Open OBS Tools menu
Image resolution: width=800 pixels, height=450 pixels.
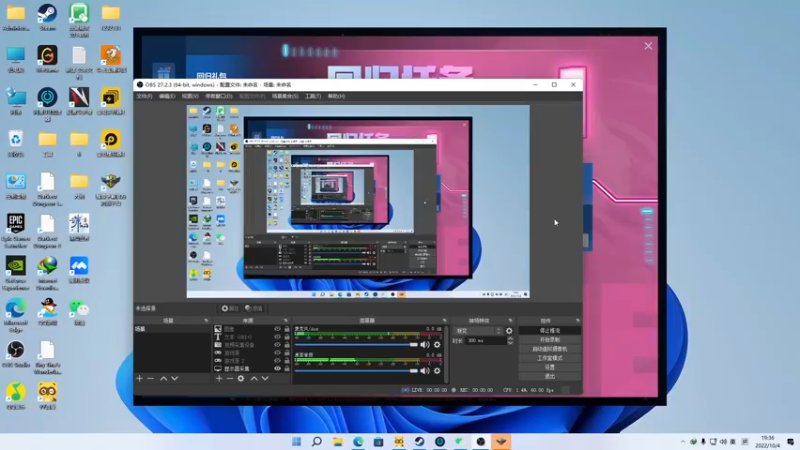click(x=313, y=96)
